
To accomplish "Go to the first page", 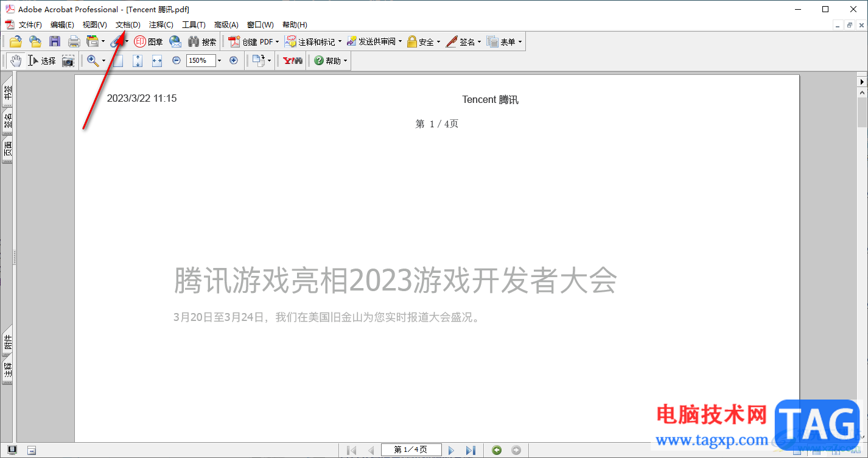I will coord(351,450).
